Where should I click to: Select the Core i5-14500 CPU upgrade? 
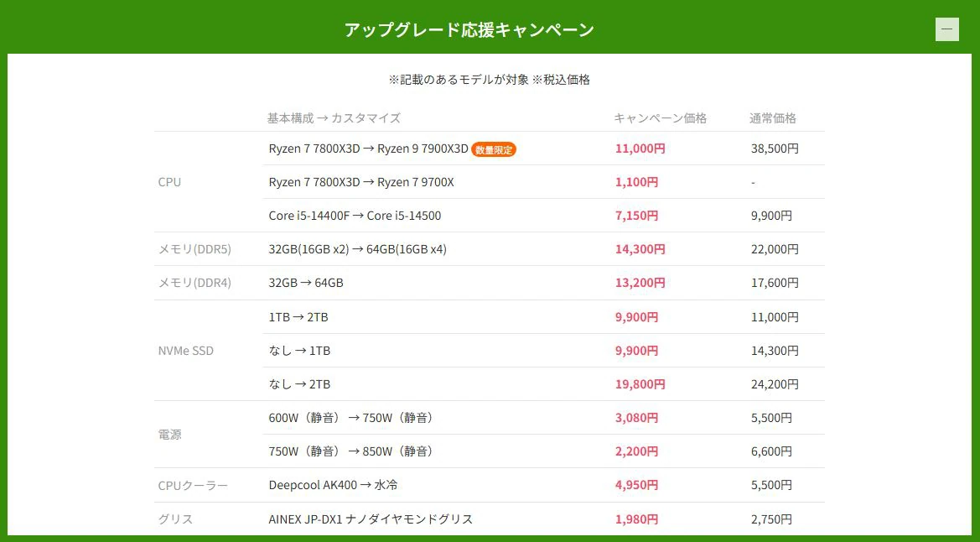356,216
